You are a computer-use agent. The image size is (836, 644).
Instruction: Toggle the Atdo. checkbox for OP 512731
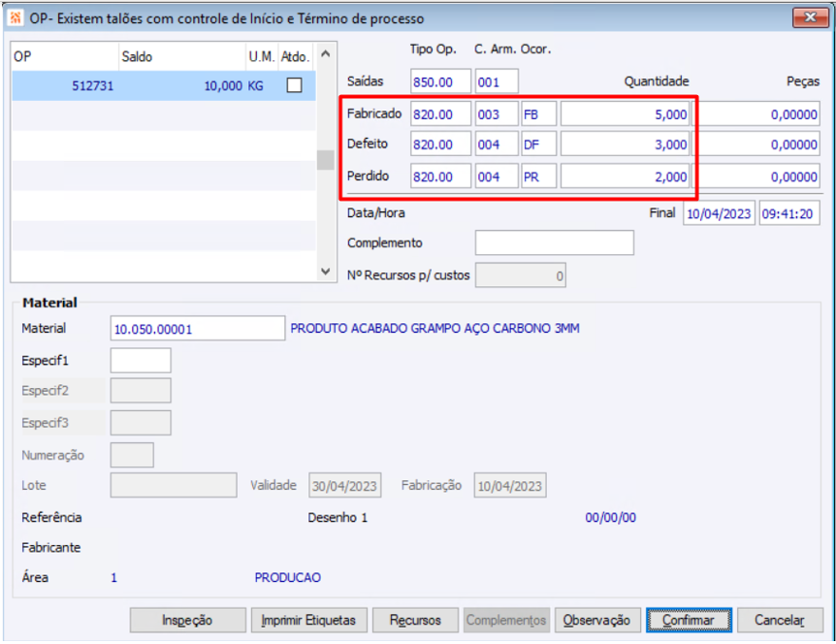pos(294,85)
